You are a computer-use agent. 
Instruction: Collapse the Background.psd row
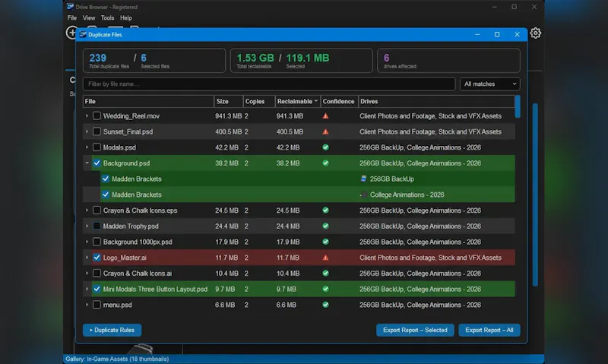pos(87,163)
